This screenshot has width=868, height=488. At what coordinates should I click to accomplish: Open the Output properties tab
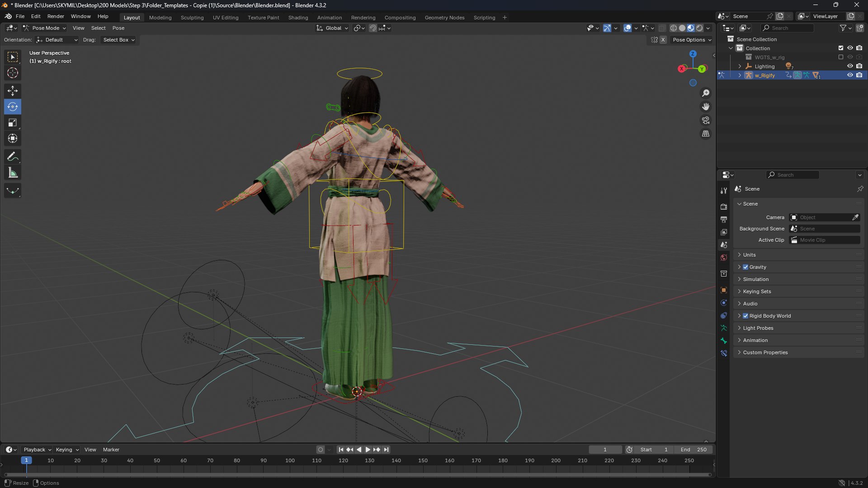(x=724, y=219)
